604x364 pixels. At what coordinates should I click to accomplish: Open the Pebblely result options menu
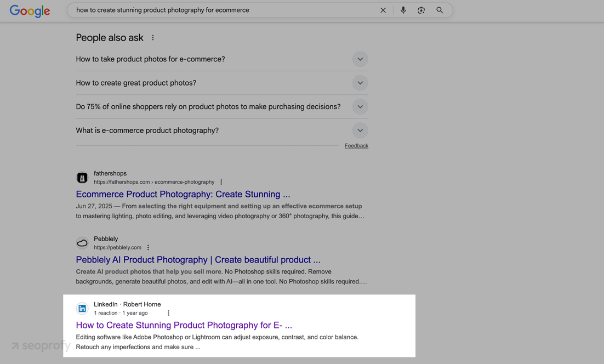[148, 247]
